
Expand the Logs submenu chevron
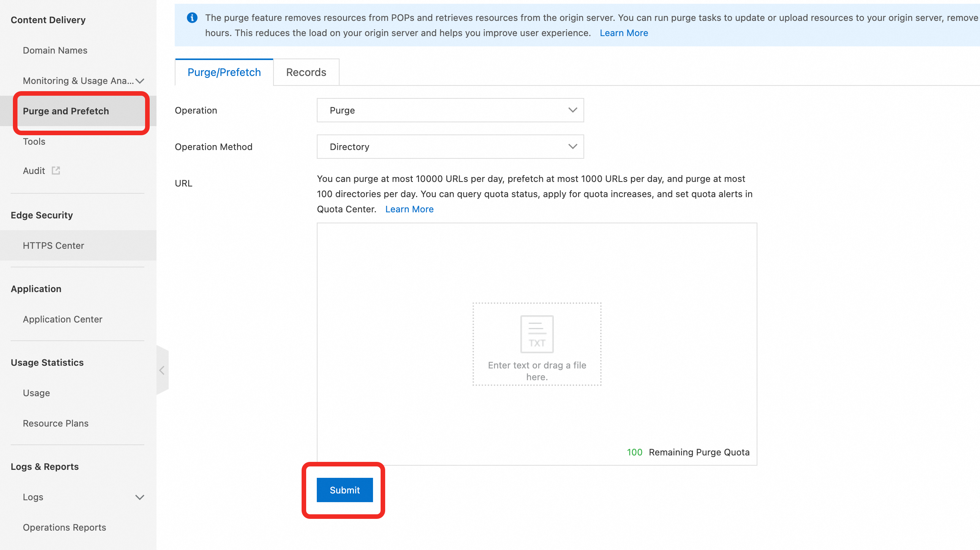(x=140, y=497)
